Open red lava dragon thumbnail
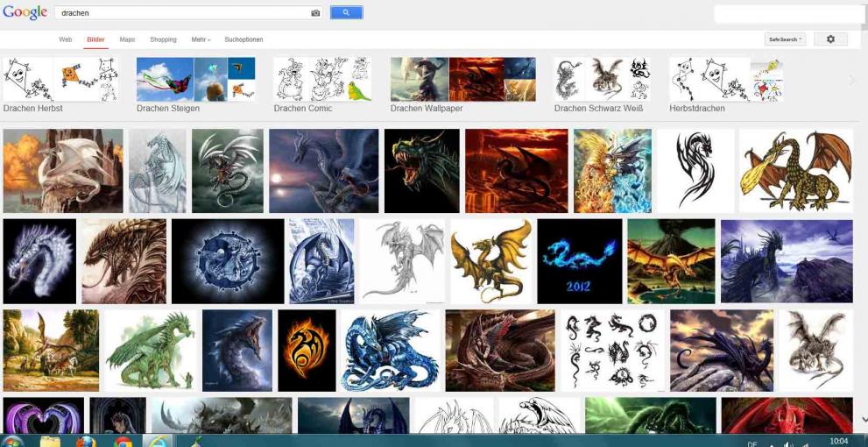 point(517,171)
